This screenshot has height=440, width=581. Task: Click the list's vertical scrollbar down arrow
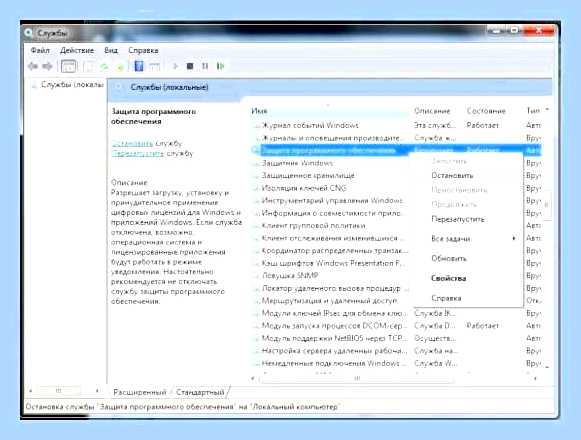coord(547,366)
